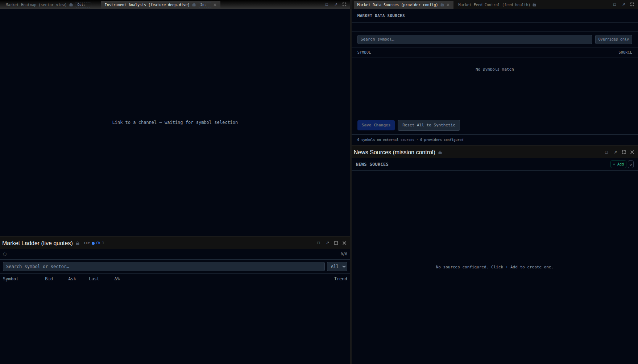Click the lock icon on Market Feed Control tab
This screenshot has height=364, width=638.
coord(534,5)
